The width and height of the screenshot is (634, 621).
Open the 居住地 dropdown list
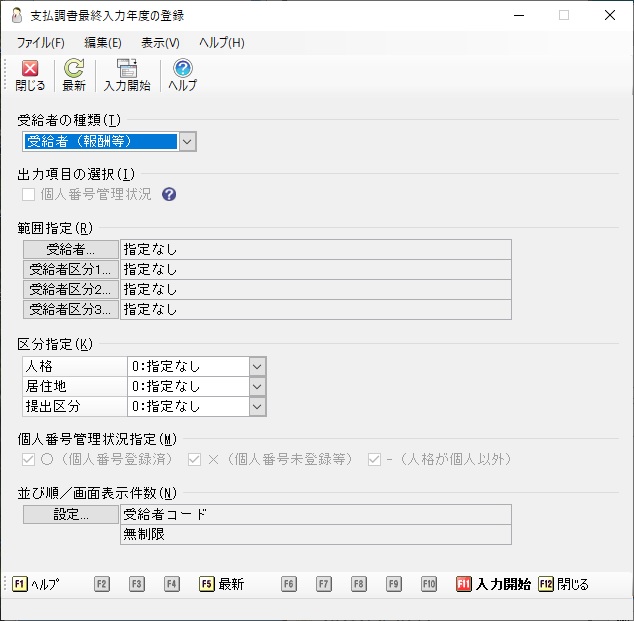pyautogui.click(x=257, y=387)
